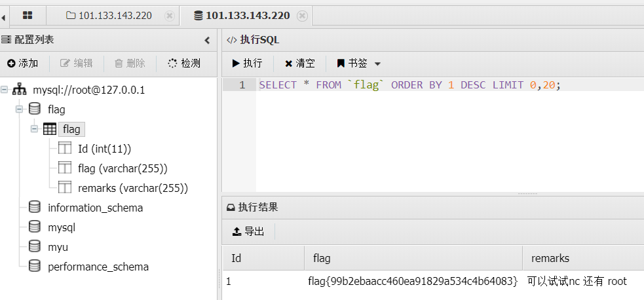Select the flag{99b2ebaacc460ea91829a534c4b64083} cell
This screenshot has width=644, height=300.
coord(413,282)
